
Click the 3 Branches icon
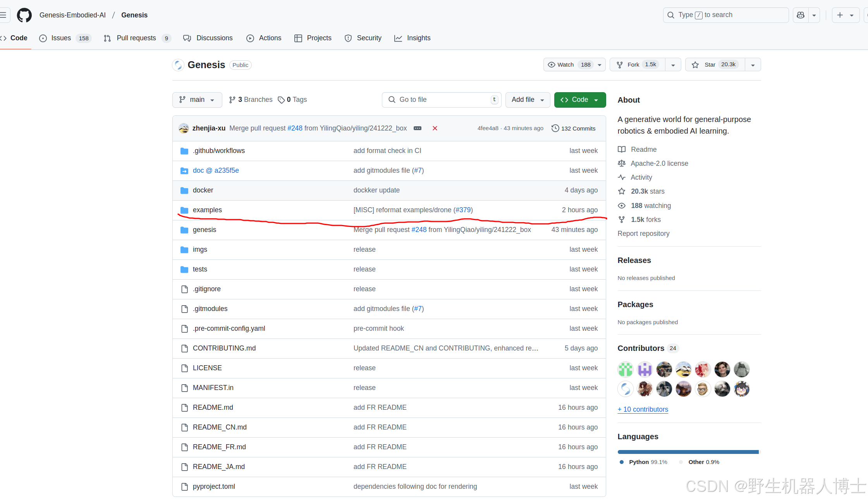pos(232,100)
